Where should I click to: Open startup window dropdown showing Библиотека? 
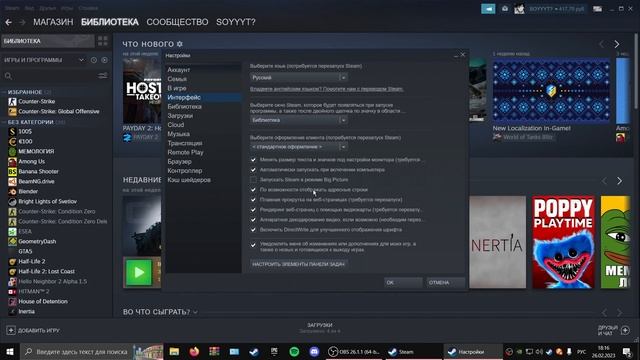299,120
